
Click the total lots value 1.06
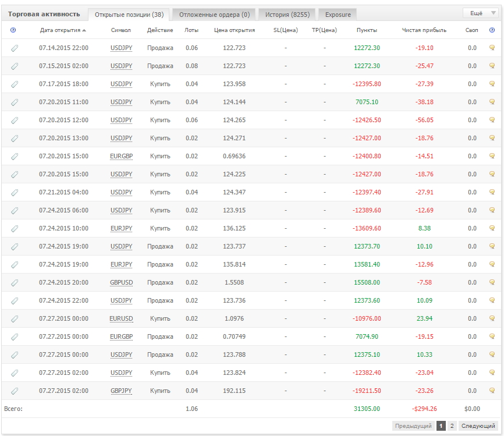pyautogui.click(x=191, y=409)
